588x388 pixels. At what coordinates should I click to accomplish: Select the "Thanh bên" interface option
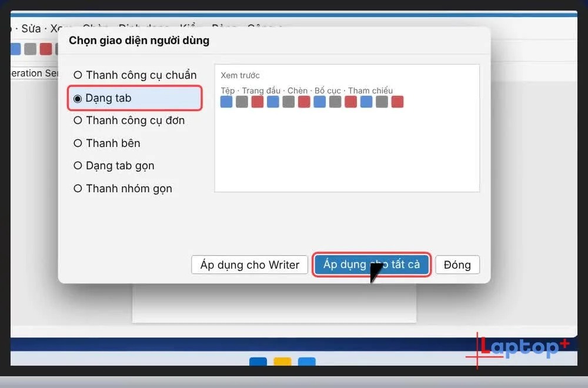click(x=107, y=143)
